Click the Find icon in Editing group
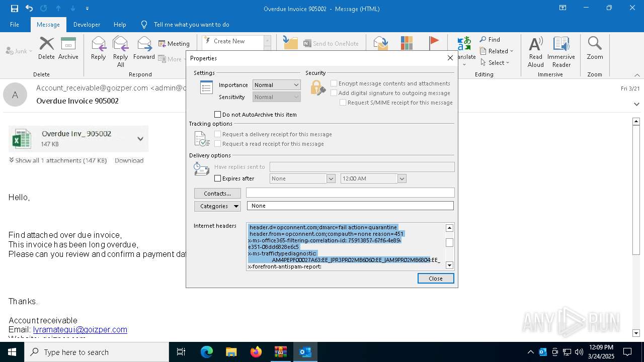The image size is (644, 362). (490, 40)
